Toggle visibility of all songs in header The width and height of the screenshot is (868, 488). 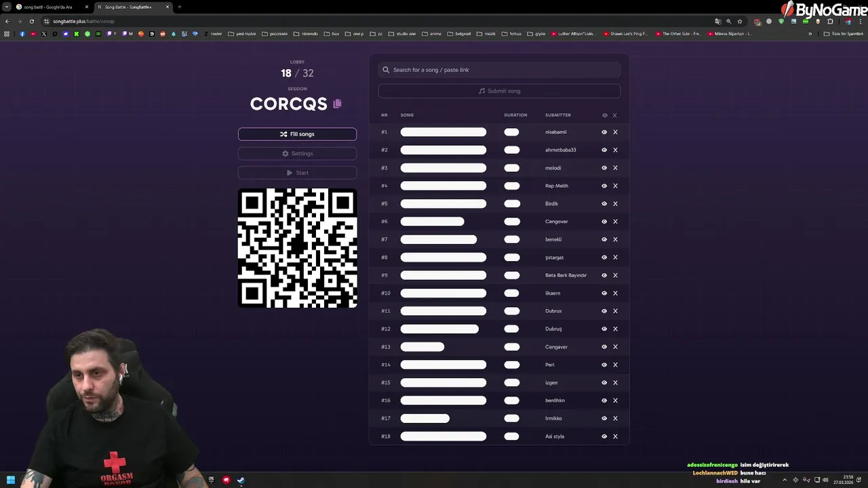(605, 115)
